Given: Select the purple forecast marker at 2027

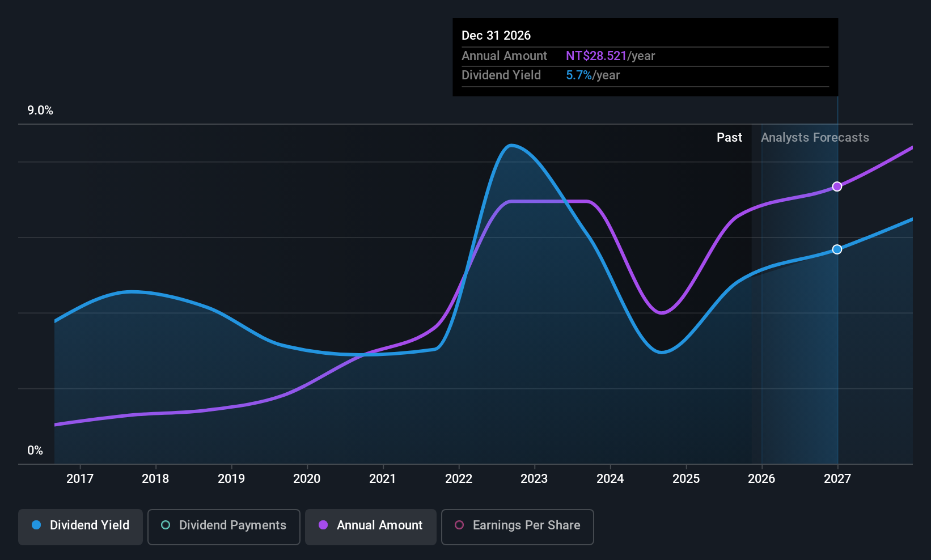Looking at the screenshot, I should click(x=837, y=186).
